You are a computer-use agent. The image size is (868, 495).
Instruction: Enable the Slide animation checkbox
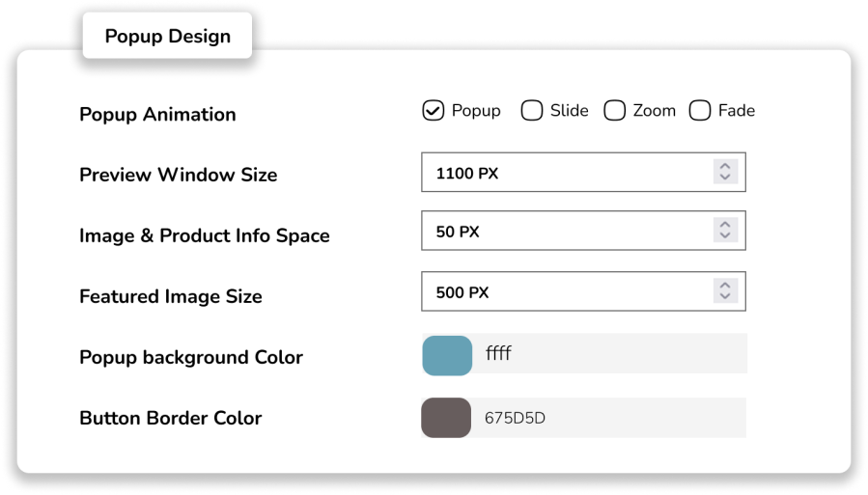coord(532,111)
